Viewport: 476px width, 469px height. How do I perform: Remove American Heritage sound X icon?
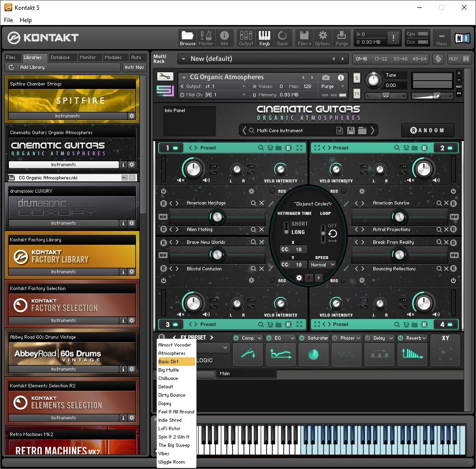coord(262,203)
